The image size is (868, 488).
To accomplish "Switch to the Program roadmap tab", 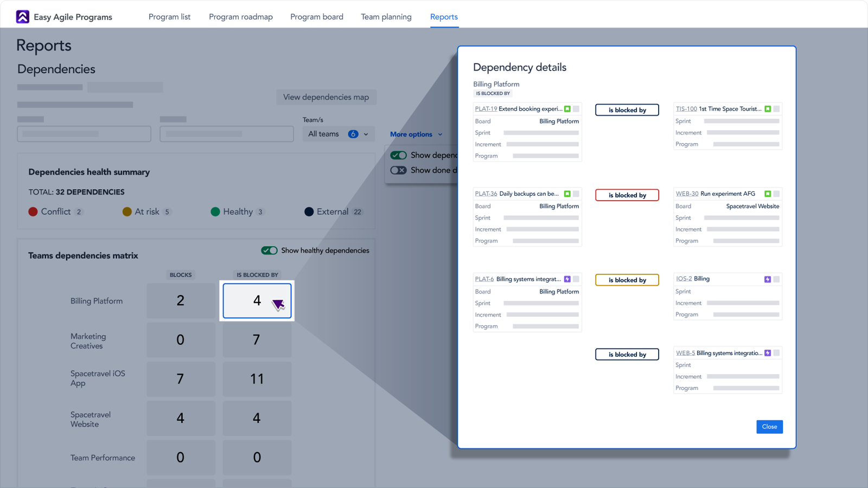I will pos(240,17).
